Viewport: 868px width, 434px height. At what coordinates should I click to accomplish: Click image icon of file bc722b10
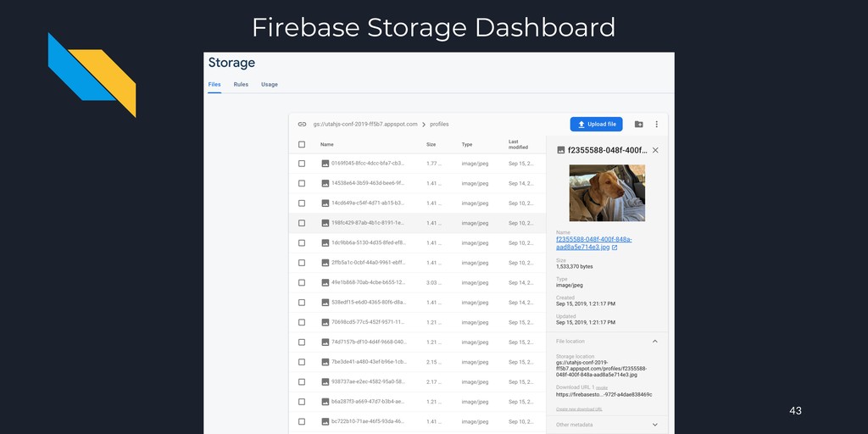[x=325, y=422]
